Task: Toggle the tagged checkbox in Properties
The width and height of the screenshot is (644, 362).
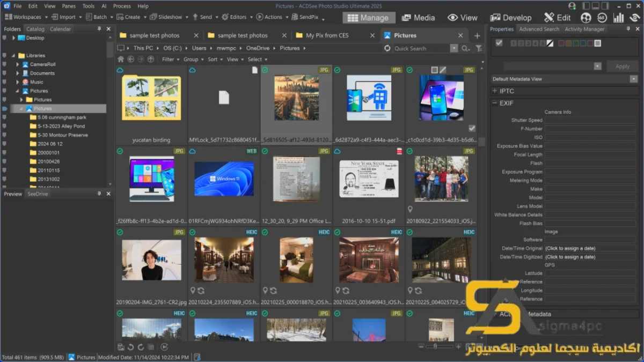Action: (499, 43)
